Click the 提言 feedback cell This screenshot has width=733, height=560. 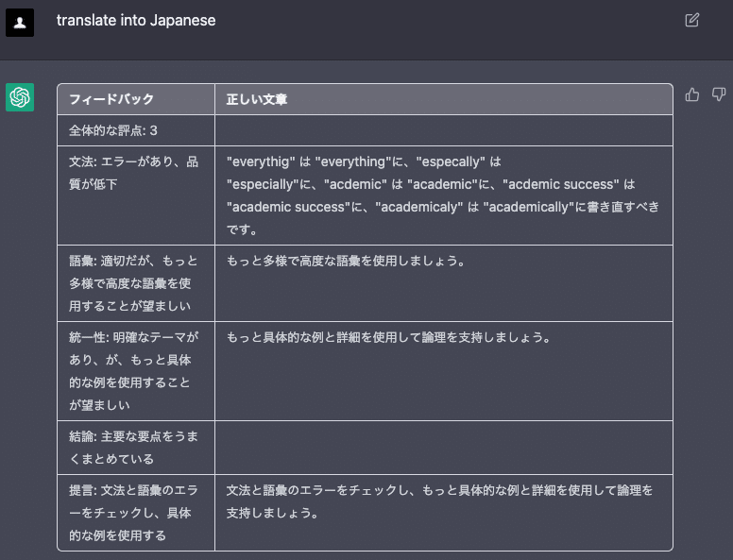coord(134,513)
